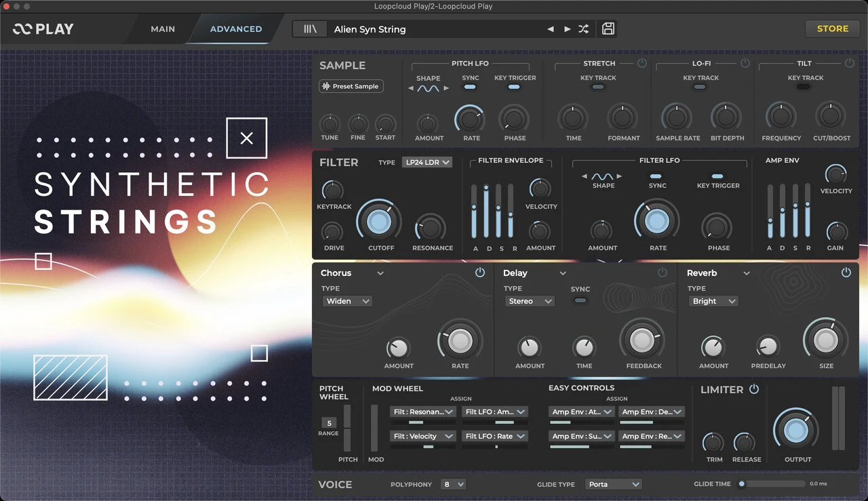Open Delay type Stereo dropdown
This screenshot has width=868, height=501.
click(529, 301)
